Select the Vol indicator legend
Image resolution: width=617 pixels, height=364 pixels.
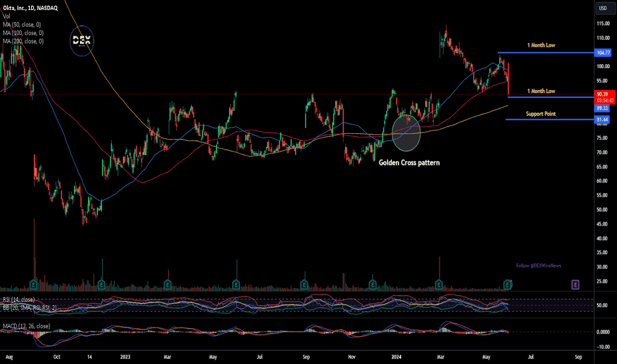tap(7, 17)
